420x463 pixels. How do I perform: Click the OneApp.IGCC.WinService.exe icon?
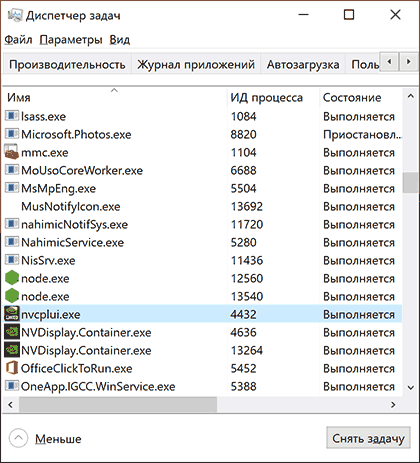point(12,386)
